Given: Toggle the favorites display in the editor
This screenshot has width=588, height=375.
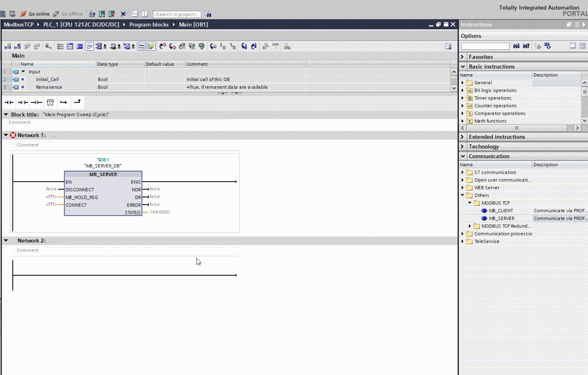Looking at the screenshot, I should 151,46.
